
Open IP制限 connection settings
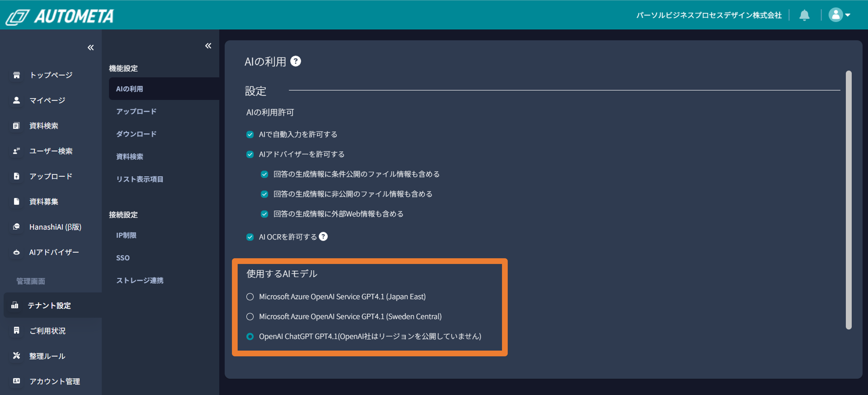126,235
